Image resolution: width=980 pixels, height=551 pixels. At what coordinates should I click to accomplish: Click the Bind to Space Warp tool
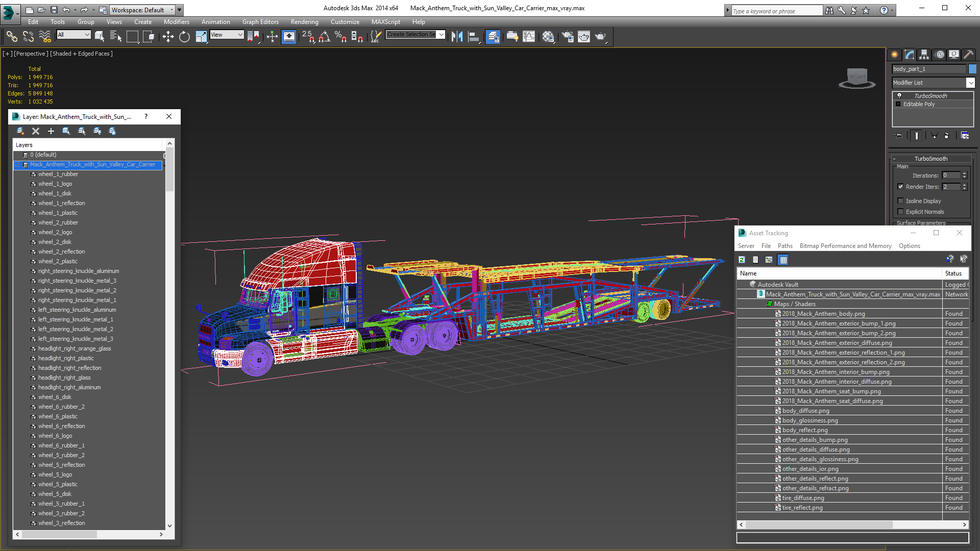tap(45, 36)
